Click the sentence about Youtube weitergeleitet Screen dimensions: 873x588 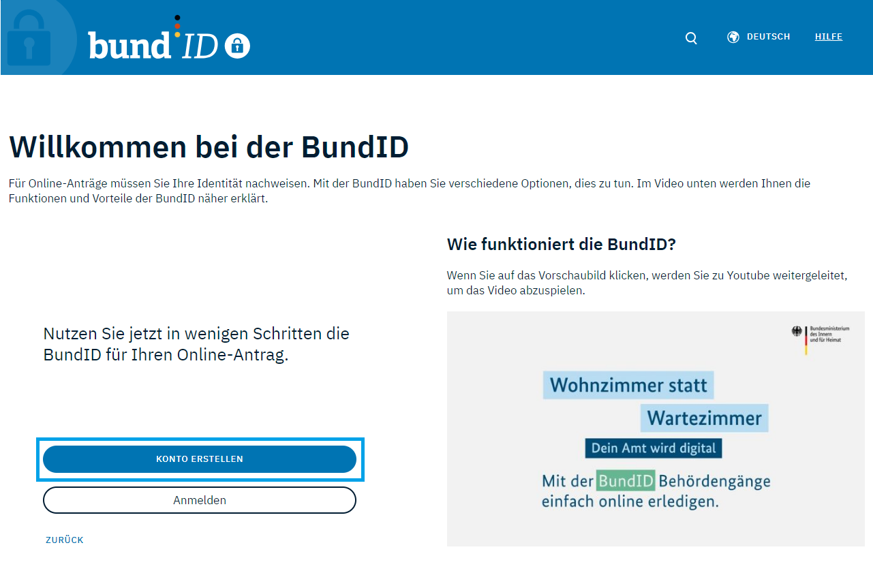pyautogui.click(x=647, y=283)
